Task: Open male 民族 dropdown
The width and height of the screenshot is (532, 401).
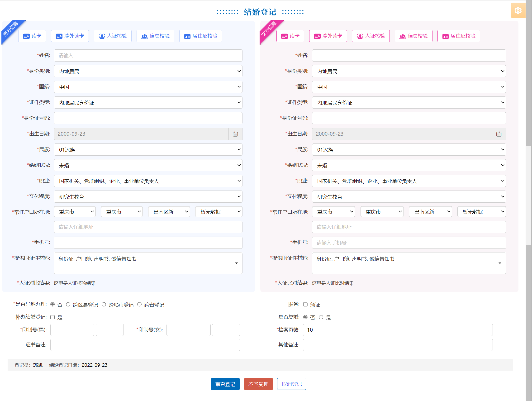Action: [x=148, y=150]
